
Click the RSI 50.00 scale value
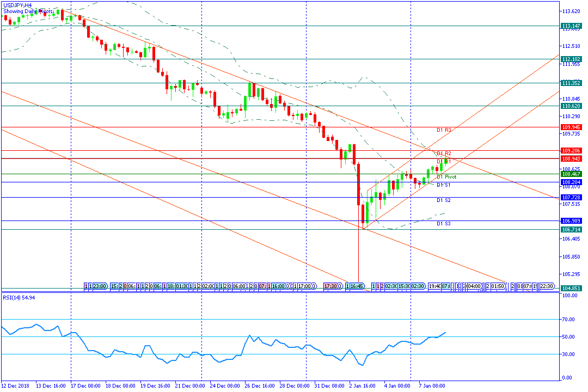568,337
